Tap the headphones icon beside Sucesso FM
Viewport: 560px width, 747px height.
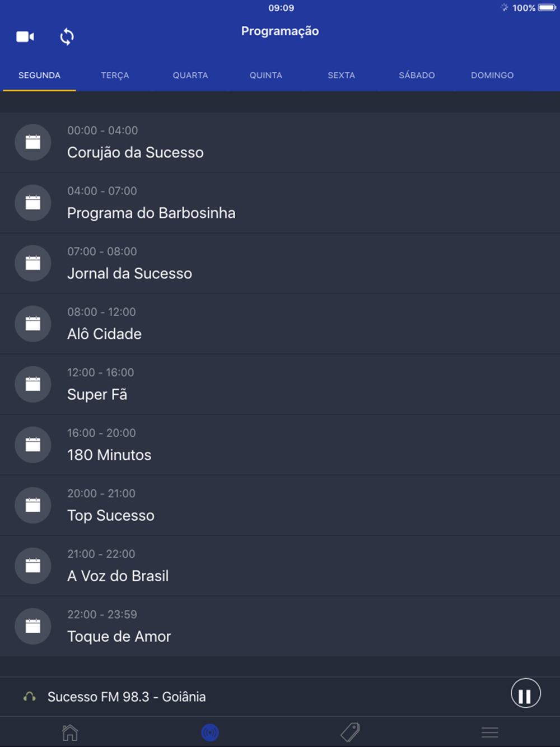click(30, 697)
